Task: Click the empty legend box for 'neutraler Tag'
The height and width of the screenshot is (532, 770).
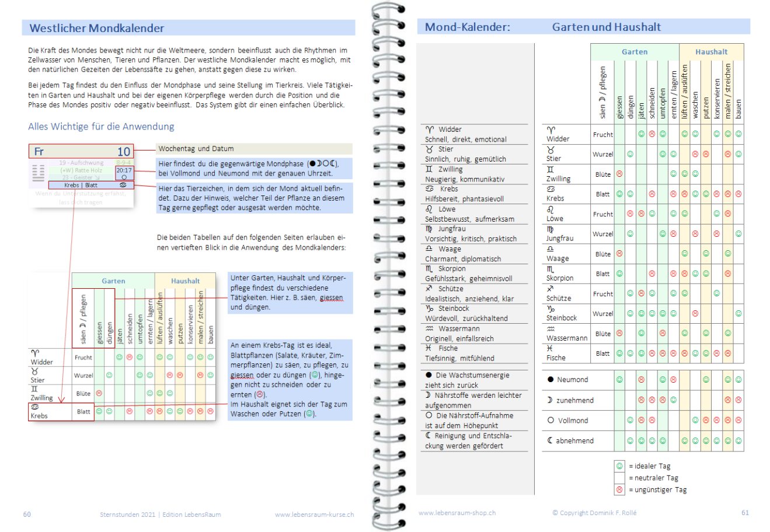Action: 619,478
